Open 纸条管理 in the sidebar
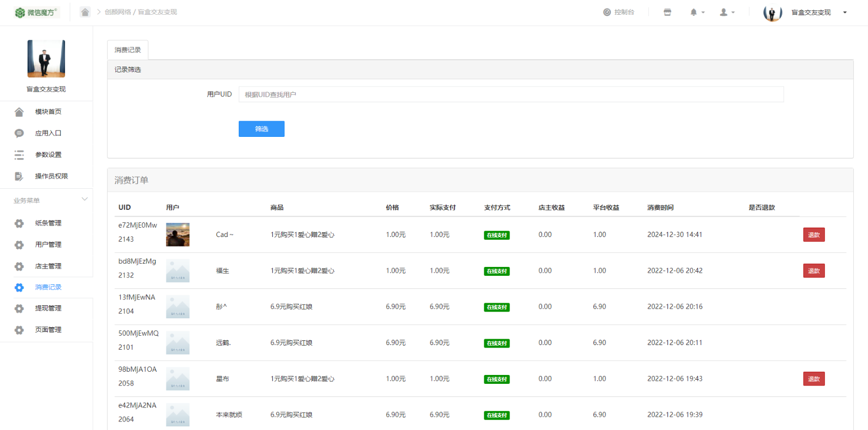Screen dimensions: 868x430 click(48, 223)
